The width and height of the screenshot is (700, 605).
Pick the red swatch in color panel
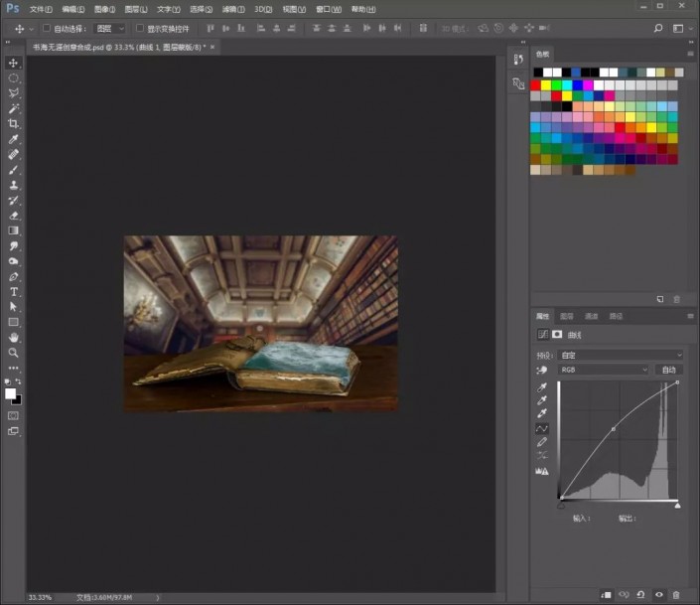(536, 84)
